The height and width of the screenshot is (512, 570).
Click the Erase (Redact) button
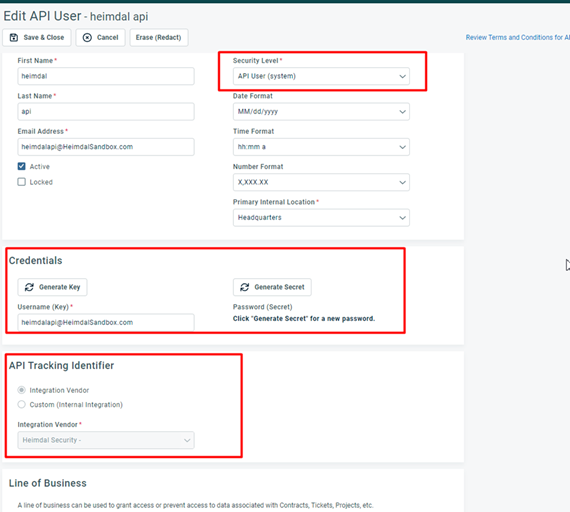[x=159, y=37]
